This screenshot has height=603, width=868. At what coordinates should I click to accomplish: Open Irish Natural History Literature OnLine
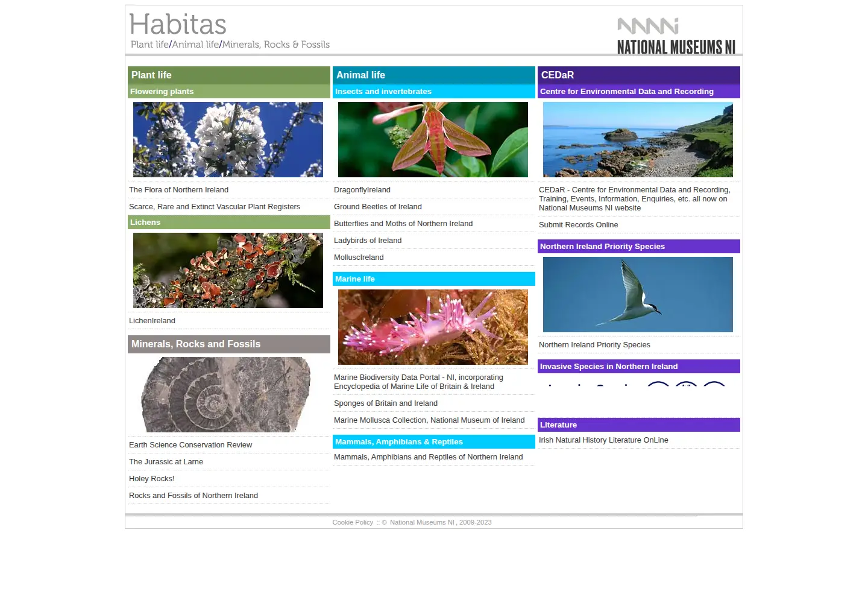point(603,440)
